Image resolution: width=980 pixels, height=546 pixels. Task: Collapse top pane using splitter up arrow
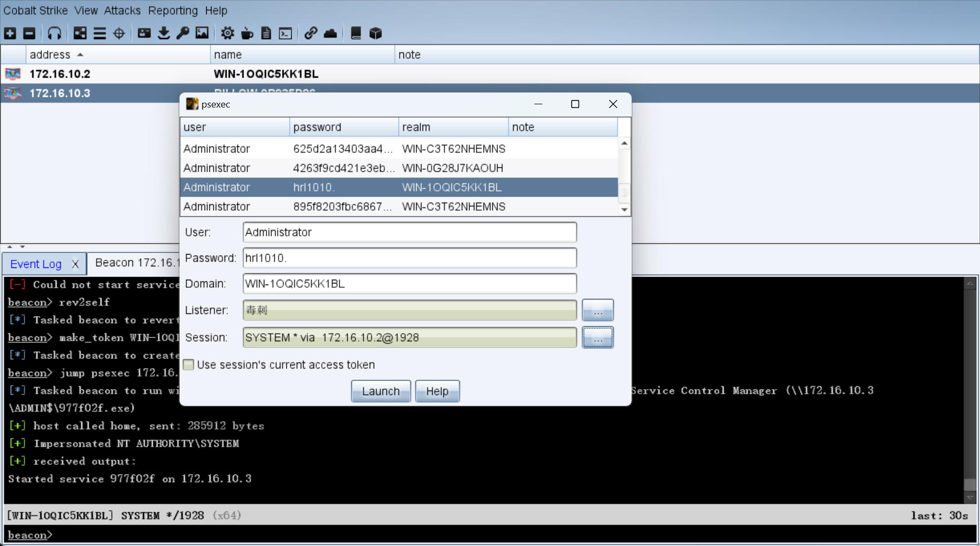[10, 247]
